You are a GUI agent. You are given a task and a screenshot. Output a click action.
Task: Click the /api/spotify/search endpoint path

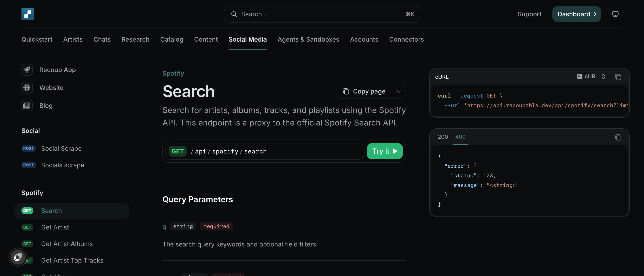(229, 151)
